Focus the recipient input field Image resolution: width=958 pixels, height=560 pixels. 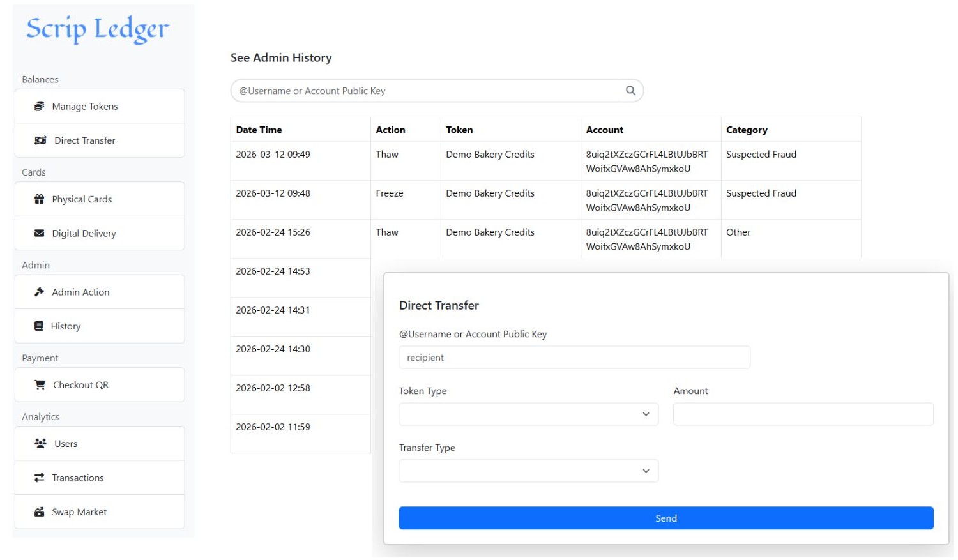tap(574, 358)
